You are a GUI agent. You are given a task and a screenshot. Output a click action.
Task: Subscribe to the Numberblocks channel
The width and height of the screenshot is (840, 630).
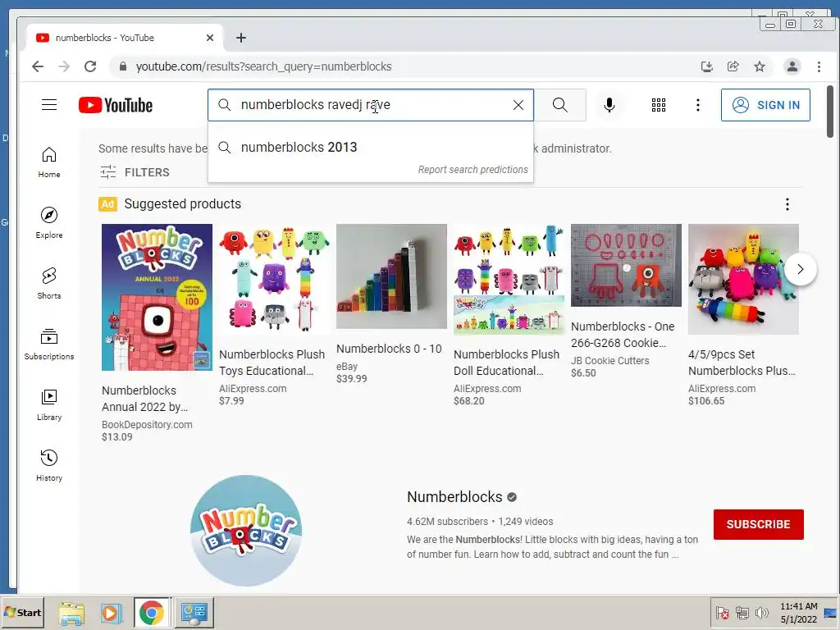(758, 524)
